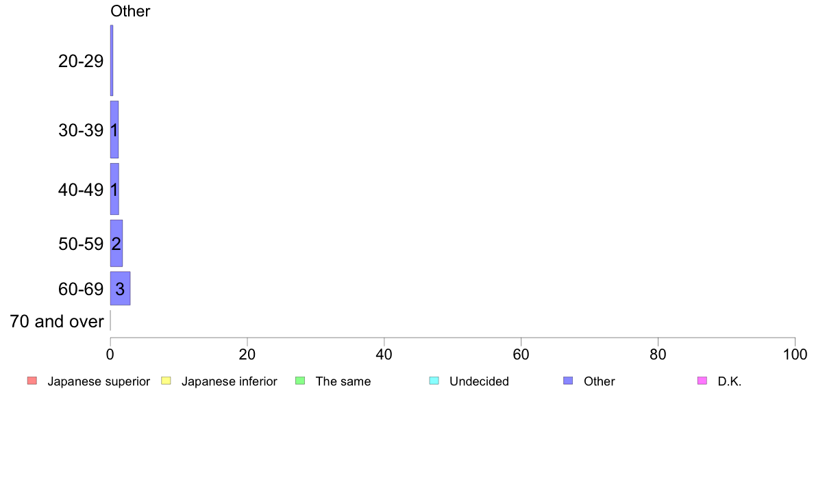Click the Japanese inferior yellow legend swatch
The image size is (814, 504).
point(166,381)
